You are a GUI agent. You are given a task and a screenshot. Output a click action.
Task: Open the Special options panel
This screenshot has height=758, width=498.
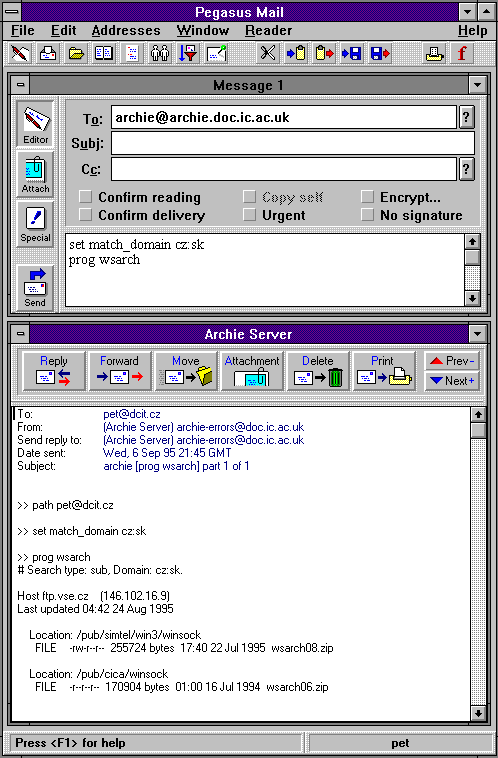coord(35,223)
